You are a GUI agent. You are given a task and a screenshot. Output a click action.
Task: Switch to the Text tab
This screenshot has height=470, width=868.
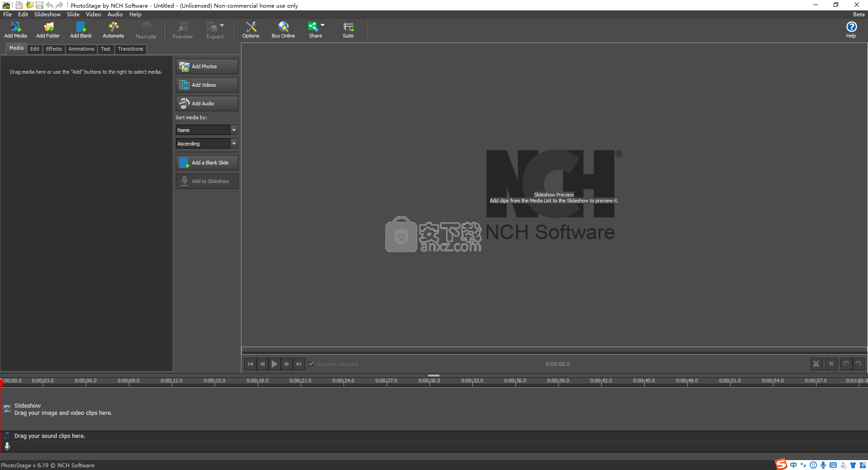106,49
